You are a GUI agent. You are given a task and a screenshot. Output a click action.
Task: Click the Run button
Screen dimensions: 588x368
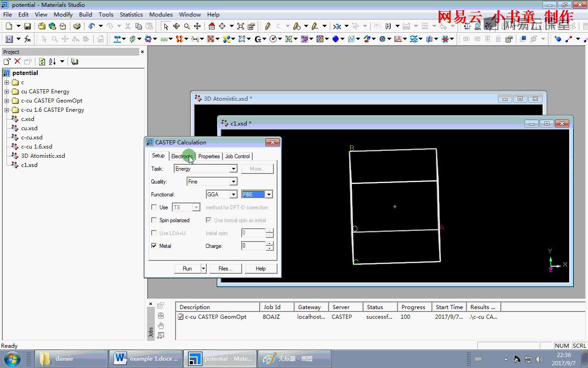coord(187,269)
